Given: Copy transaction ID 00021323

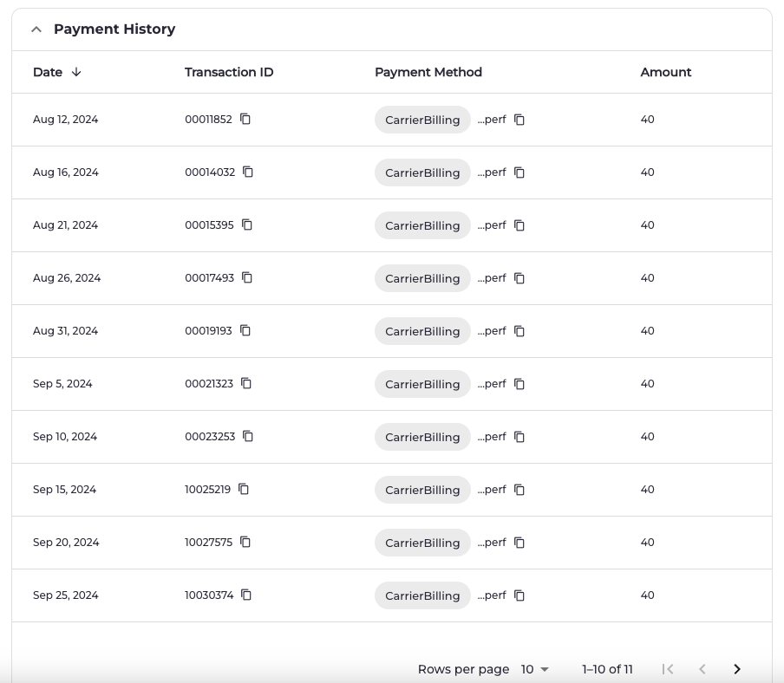Looking at the screenshot, I should (246, 383).
